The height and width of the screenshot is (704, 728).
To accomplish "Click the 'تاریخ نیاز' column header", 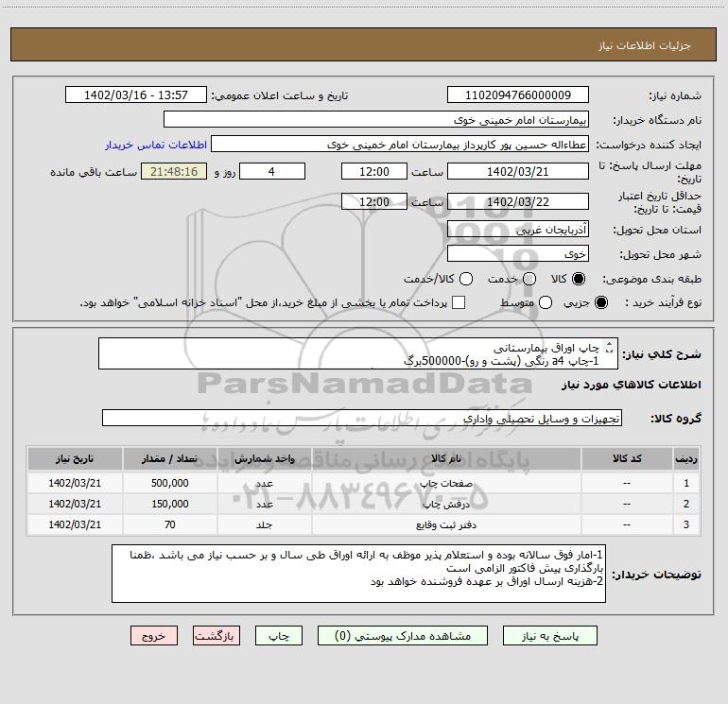I will [75, 458].
